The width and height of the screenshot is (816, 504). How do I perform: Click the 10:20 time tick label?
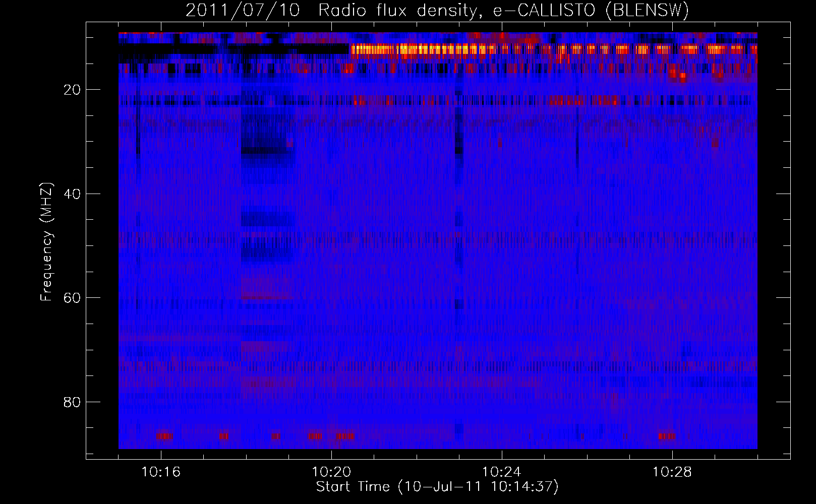coord(331,472)
